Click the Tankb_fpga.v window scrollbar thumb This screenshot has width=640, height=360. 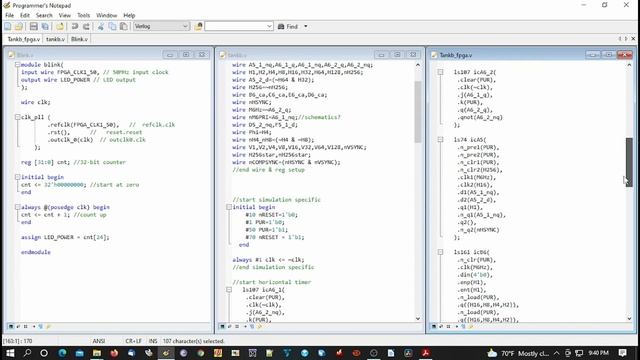pyautogui.click(x=629, y=162)
